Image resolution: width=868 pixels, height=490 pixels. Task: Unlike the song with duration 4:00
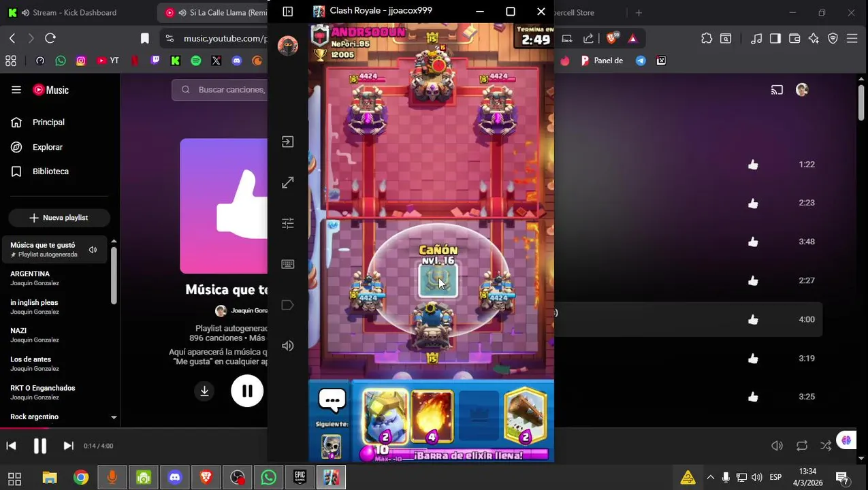pos(753,319)
